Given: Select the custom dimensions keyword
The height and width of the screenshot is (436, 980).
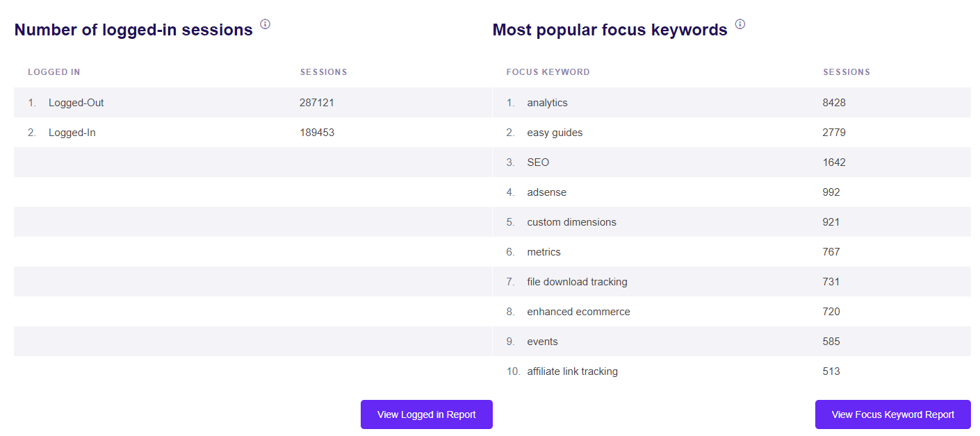Looking at the screenshot, I should click(571, 222).
